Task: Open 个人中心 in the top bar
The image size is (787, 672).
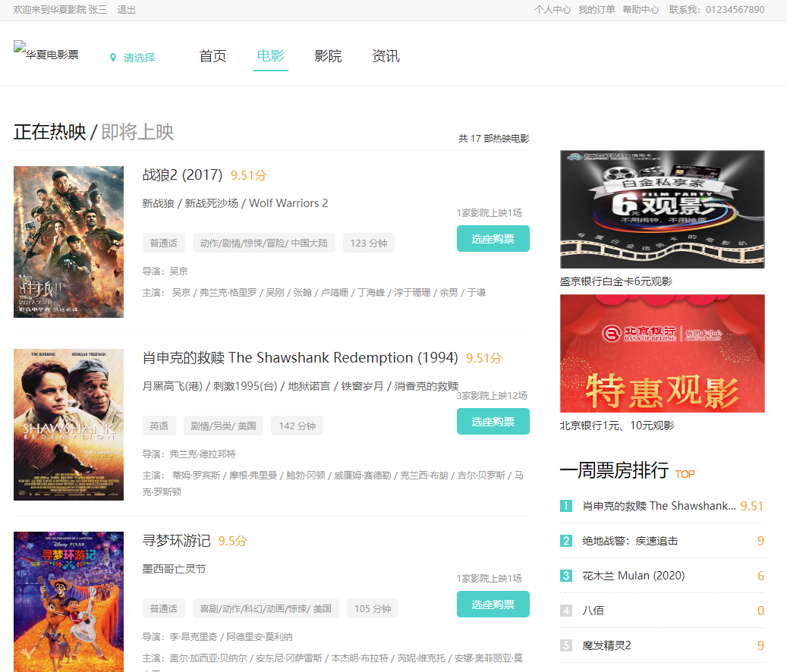Action: point(552,10)
